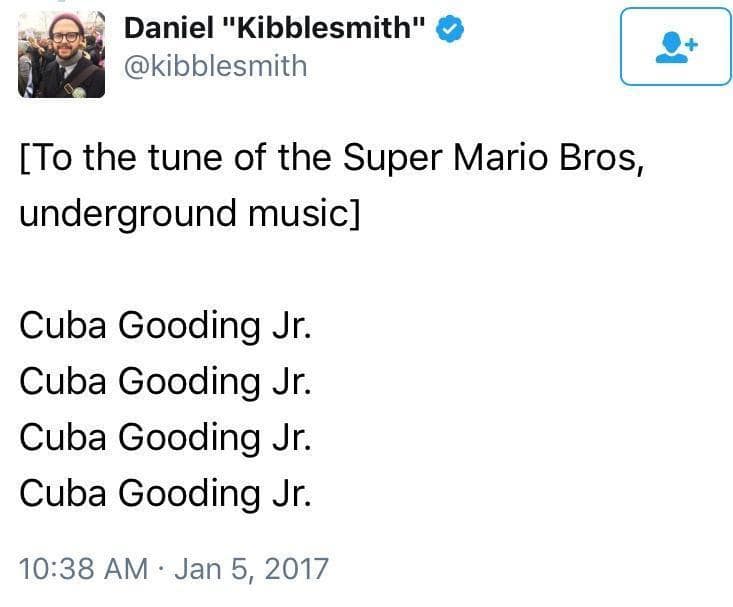Select the first "Cuba Gooding Jr." line
The width and height of the screenshot is (733, 607).
pyautogui.click(x=165, y=326)
